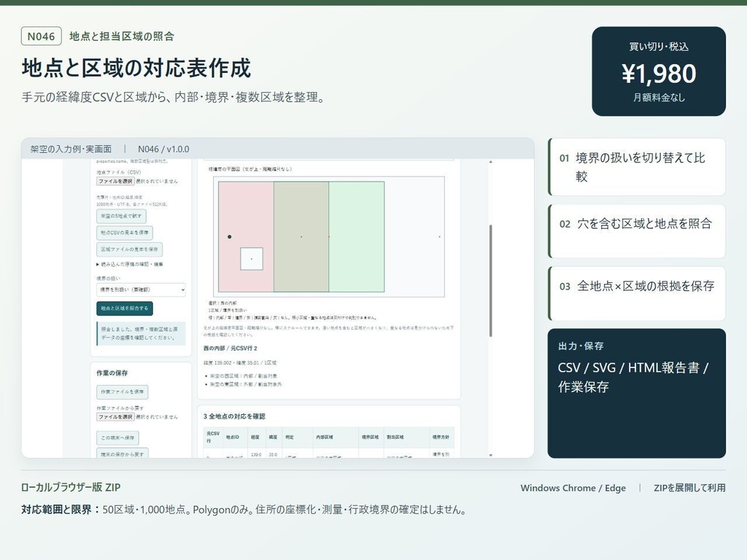Click the 境界区域 column header
This screenshot has height=560, width=747.
[370, 437]
